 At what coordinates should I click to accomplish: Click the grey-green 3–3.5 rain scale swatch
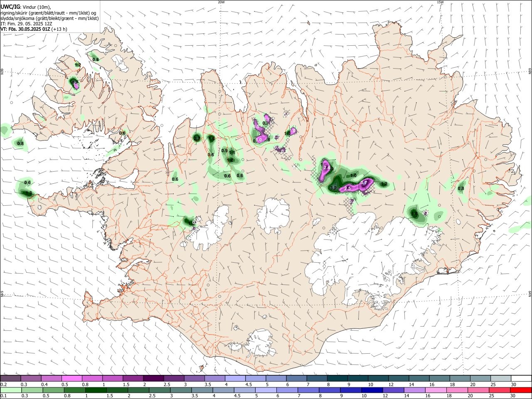pyautogui.click(x=181, y=390)
